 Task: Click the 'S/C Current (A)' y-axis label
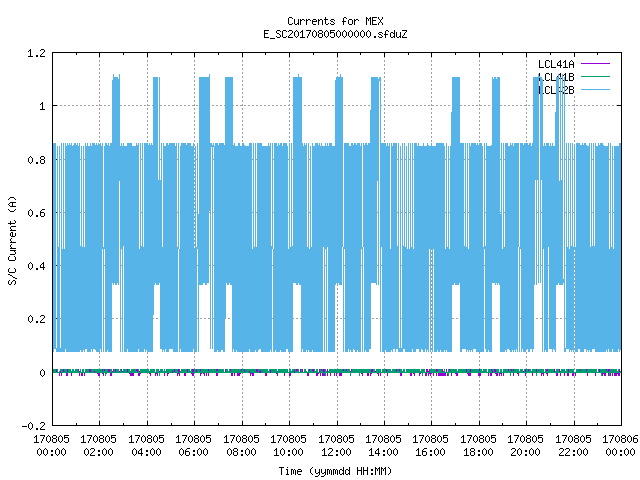point(13,241)
